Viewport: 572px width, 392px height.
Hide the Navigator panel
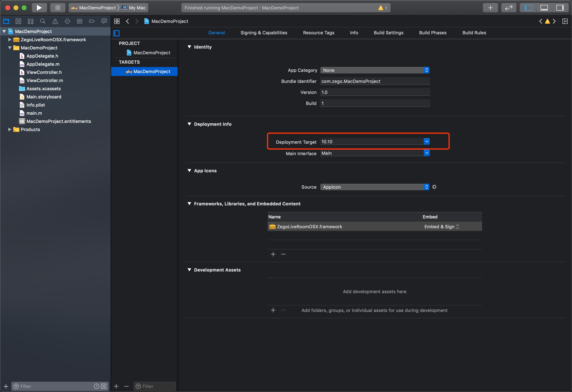click(x=528, y=8)
